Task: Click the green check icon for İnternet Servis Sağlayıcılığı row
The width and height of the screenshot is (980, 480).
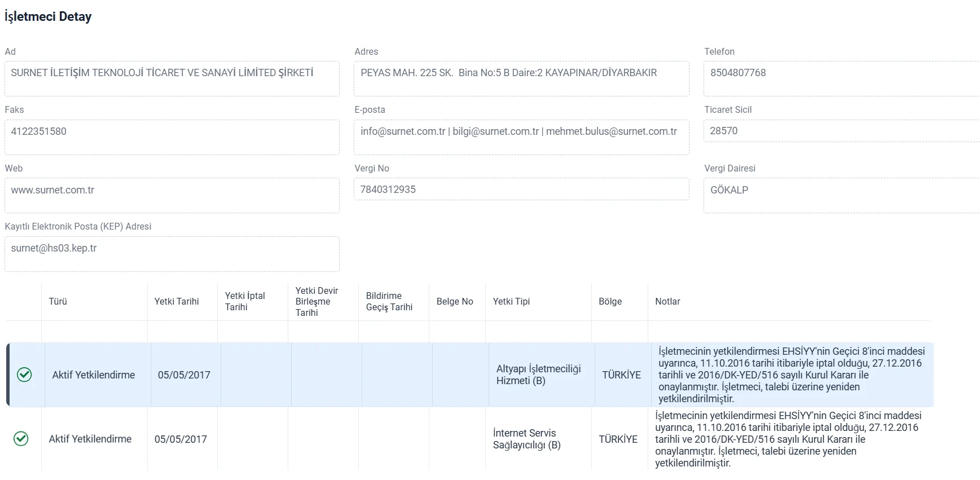Action: pos(21,439)
